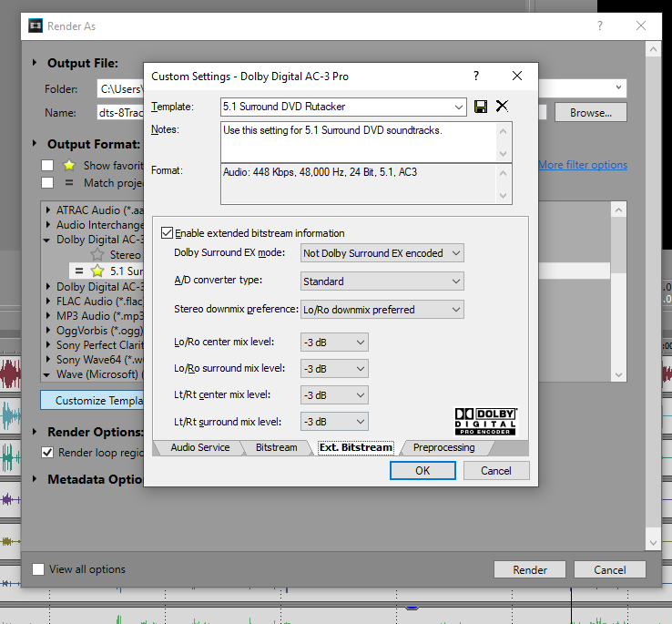672x624 pixels.
Task: Expand the Metadata Options section
Action: click(x=35, y=478)
